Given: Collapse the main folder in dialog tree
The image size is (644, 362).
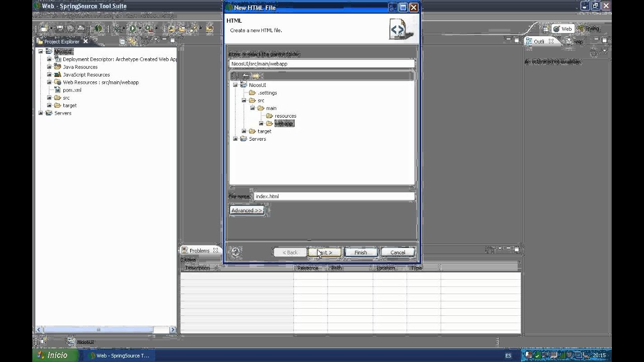Looking at the screenshot, I should (253, 108).
